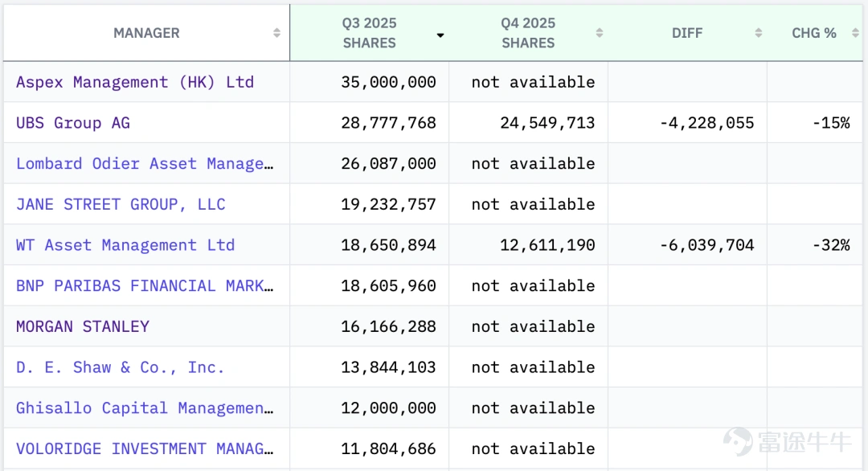868x471 pixels.
Task: Select 'not available' in Aspex Management row
Action: [533, 83]
